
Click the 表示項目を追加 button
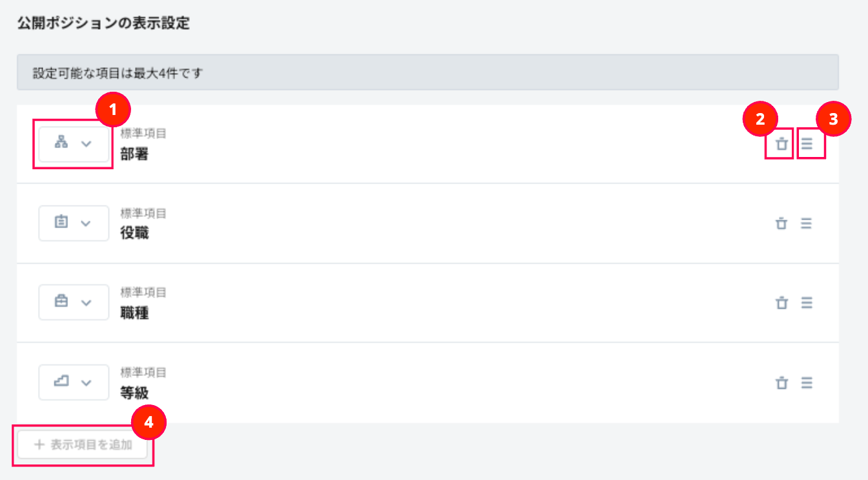[x=83, y=444]
